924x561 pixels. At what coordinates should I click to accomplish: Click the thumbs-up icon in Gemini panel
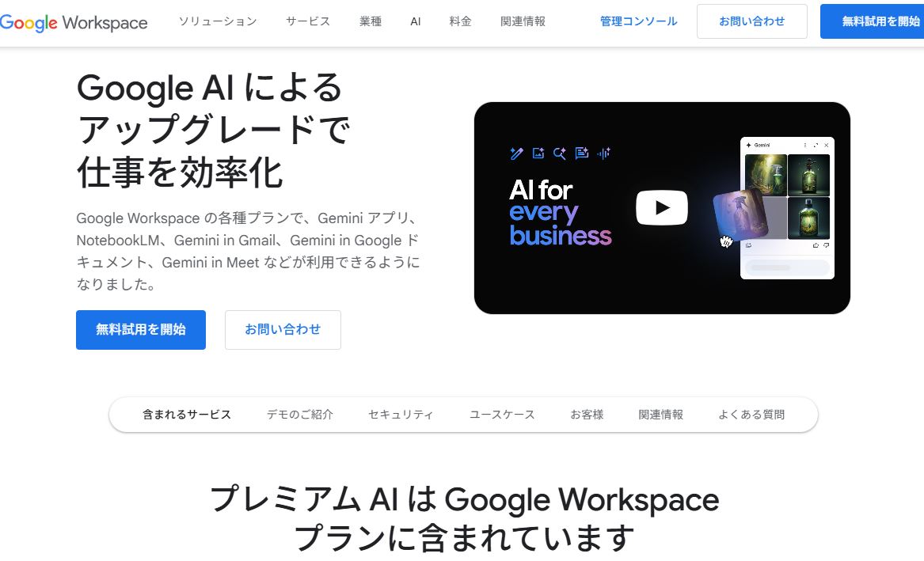(816, 244)
